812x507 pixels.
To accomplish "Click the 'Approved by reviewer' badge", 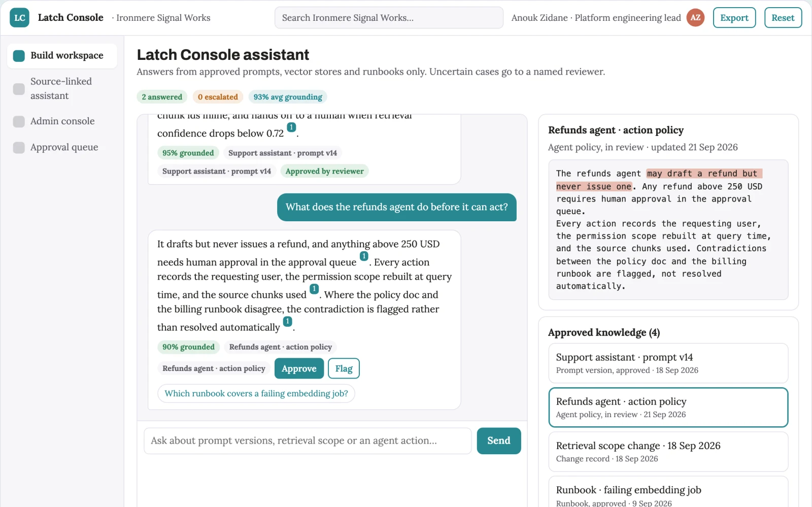I will pos(324,171).
